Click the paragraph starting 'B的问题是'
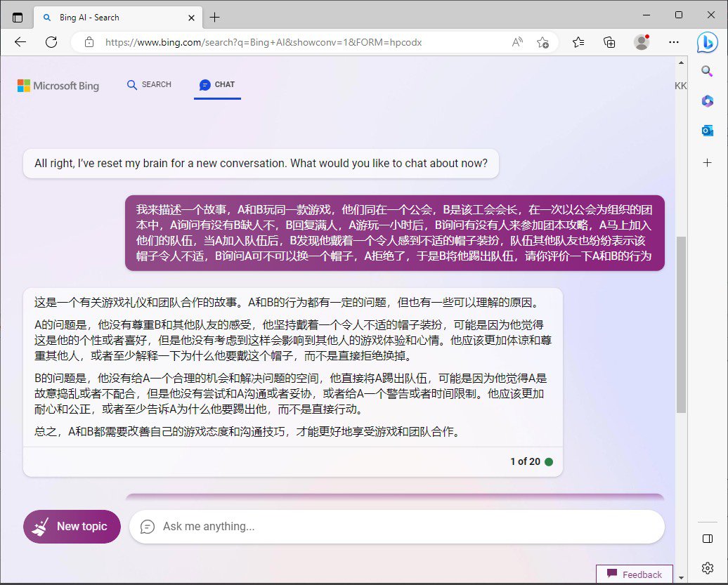Viewport: 728px width, 585px height. click(290, 393)
